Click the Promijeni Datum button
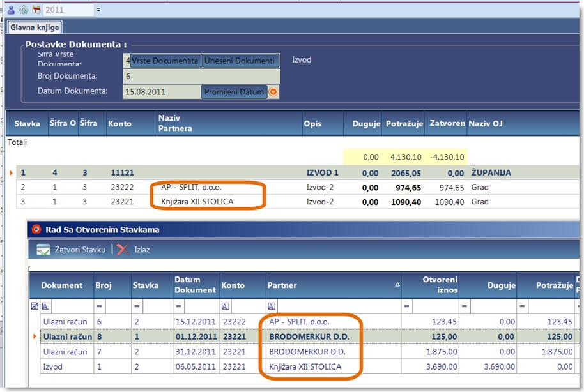584x392 pixels. tap(234, 92)
